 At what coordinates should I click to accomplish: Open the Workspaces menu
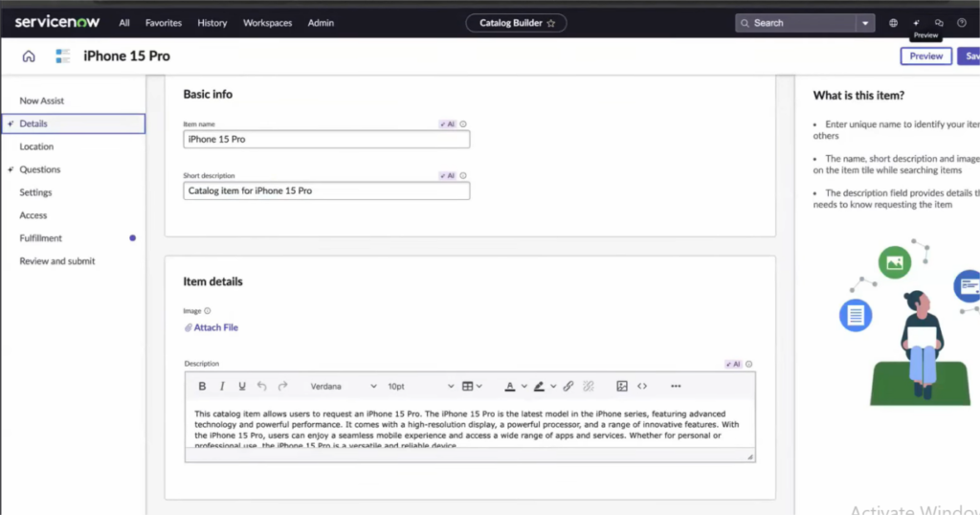click(268, 23)
